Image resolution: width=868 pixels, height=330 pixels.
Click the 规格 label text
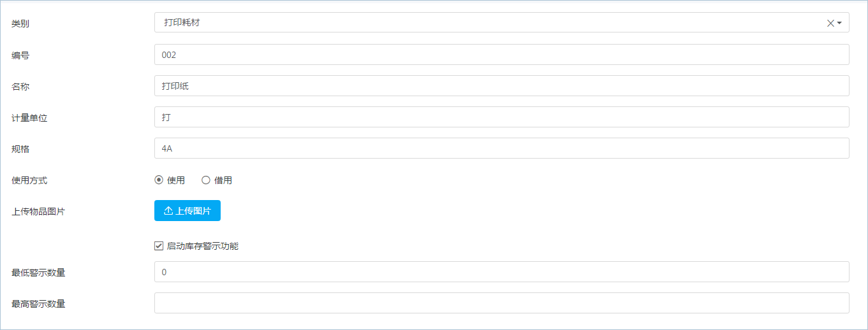(x=20, y=149)
